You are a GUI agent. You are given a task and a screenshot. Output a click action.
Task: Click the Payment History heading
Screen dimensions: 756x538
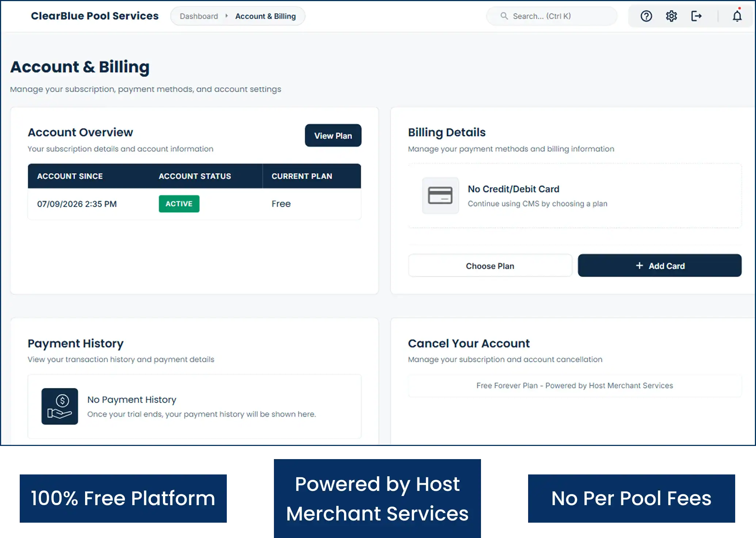coord(76,343)
